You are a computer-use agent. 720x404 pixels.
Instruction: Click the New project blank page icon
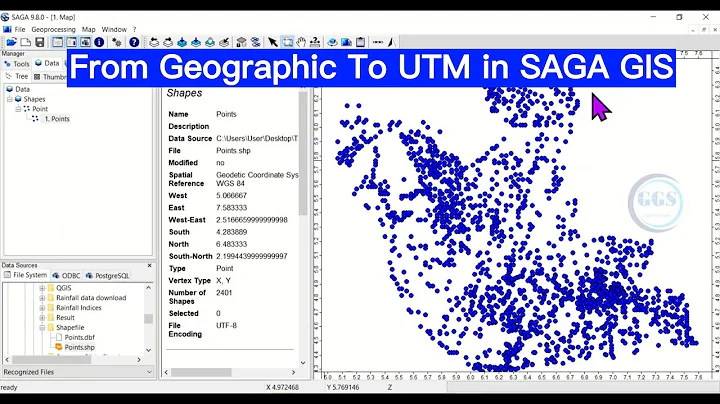coord(26,42)
